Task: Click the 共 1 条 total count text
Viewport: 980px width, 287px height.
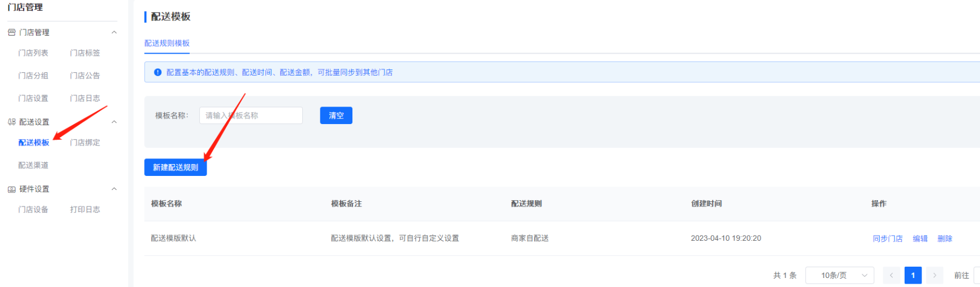Action: 785,275
